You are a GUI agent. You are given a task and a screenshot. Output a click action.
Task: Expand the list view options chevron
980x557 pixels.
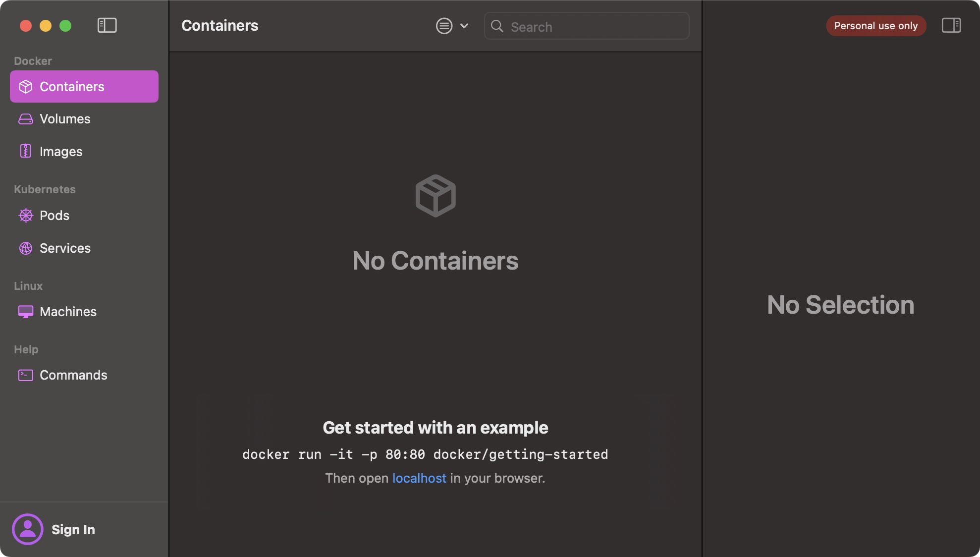(x=464, y=26)
